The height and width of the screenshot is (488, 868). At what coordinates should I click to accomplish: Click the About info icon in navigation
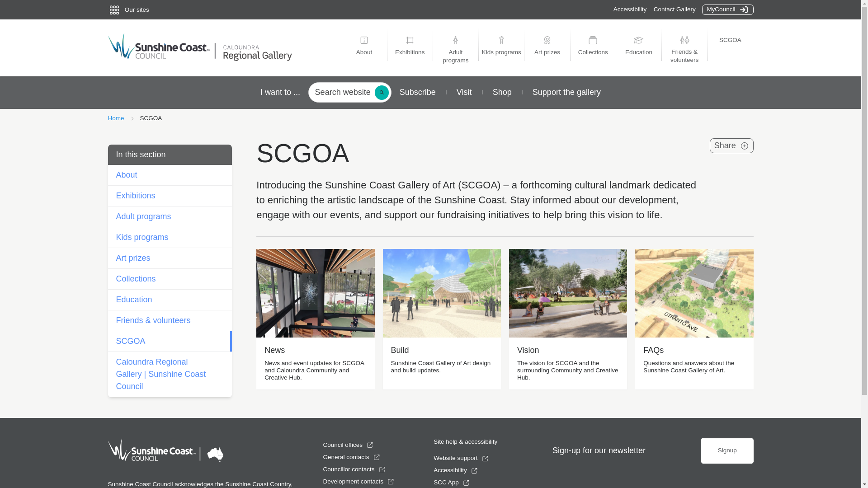coord(364,40)
